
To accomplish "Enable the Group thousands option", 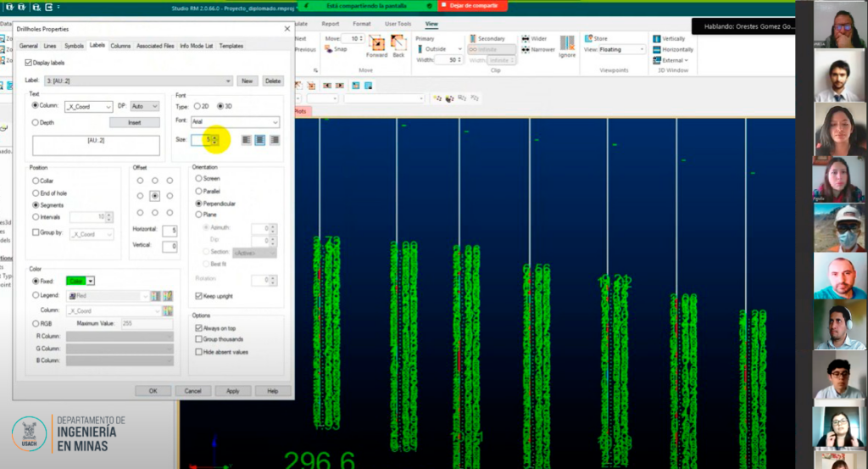I will tap(198, 339).
